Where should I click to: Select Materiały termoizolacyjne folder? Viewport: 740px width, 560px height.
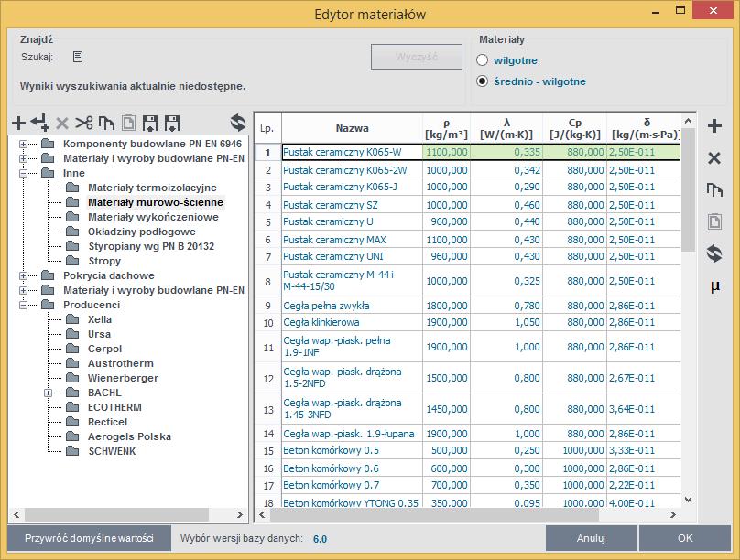152,188
